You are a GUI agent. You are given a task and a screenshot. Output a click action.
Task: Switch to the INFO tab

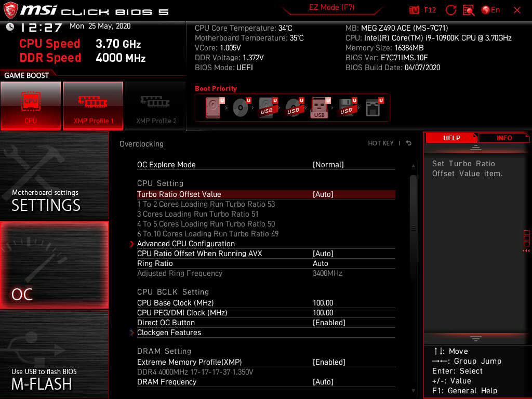coord(504,138)
